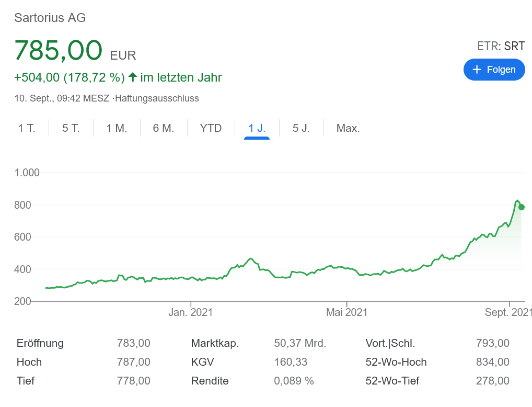
Task: Open the 5 J. five-year view
Action: coord(301,128)
